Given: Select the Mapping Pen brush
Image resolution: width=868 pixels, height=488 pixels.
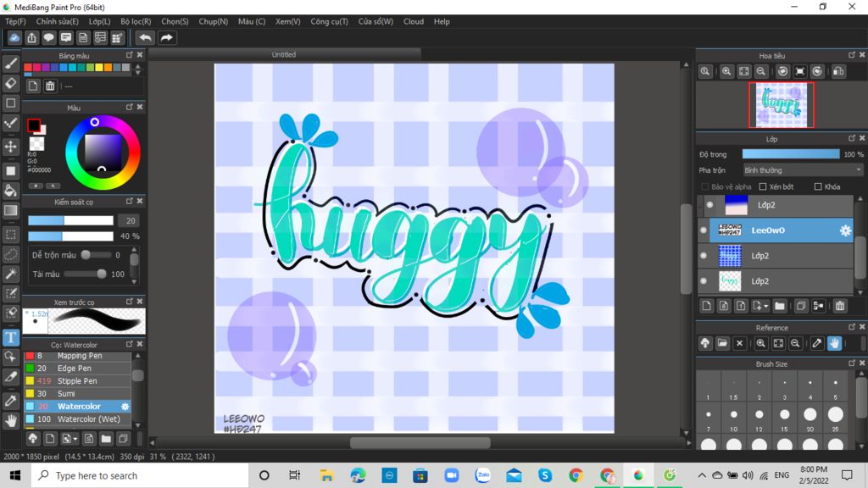Looking at the screenshot, I should [77, 356].
